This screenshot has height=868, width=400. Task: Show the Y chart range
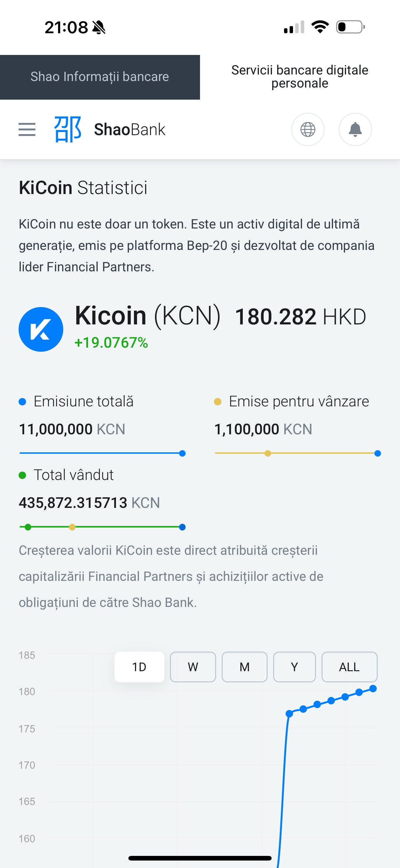[294, 667]
